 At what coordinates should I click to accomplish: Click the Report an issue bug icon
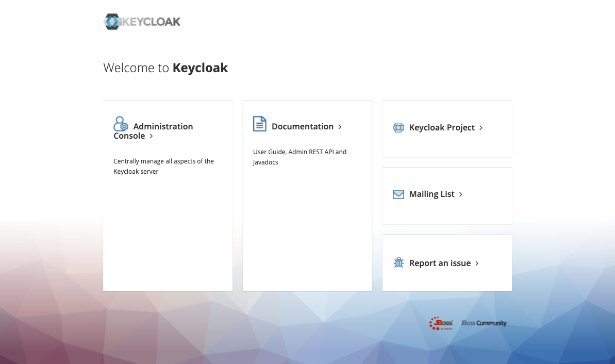[398, 262]
